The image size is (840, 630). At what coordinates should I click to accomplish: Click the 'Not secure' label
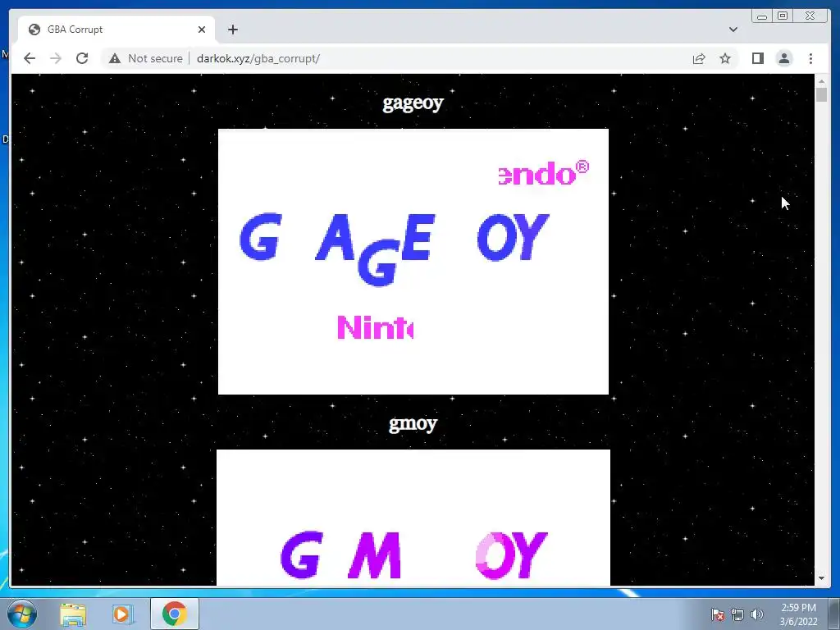pos(155,58)
